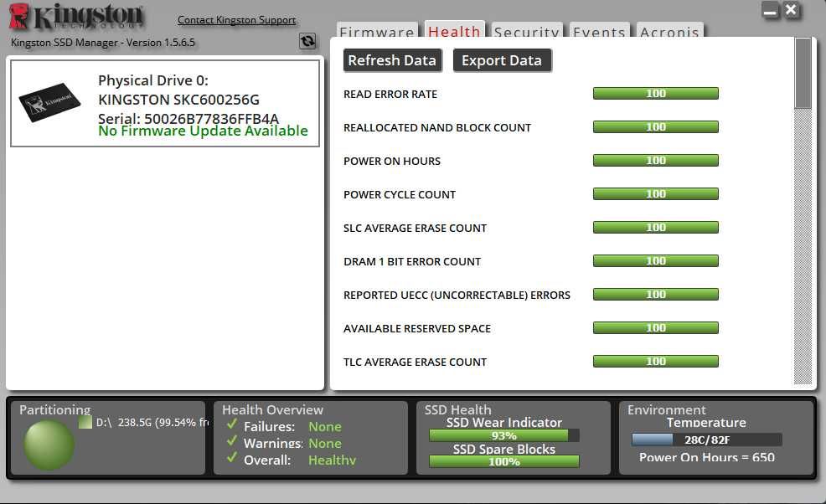The image size is (826, 504).
Task: Click the Failures checkmark icon
Action: 232,424
